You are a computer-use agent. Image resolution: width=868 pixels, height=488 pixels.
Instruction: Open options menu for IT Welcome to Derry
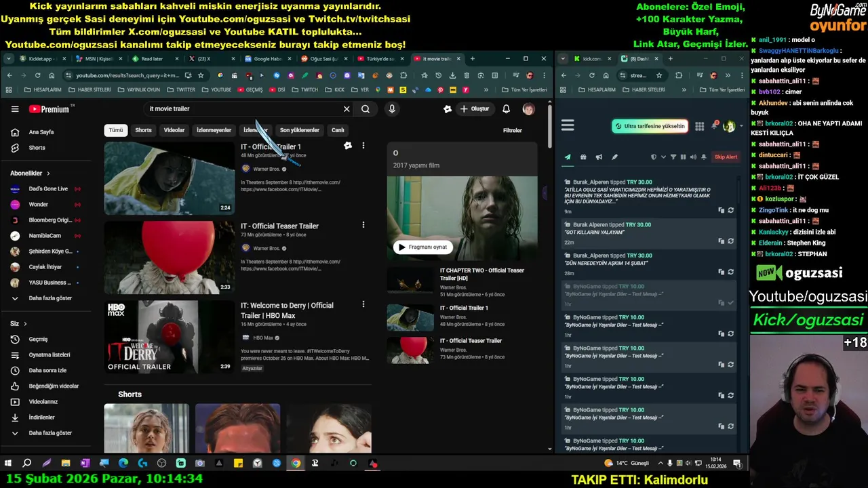pyautogui.click(x=363, y=304)
